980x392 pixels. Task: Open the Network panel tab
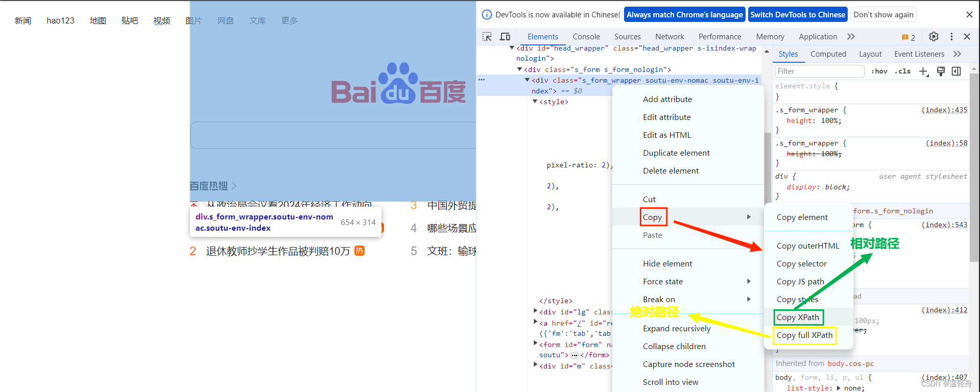click(670, 37)
